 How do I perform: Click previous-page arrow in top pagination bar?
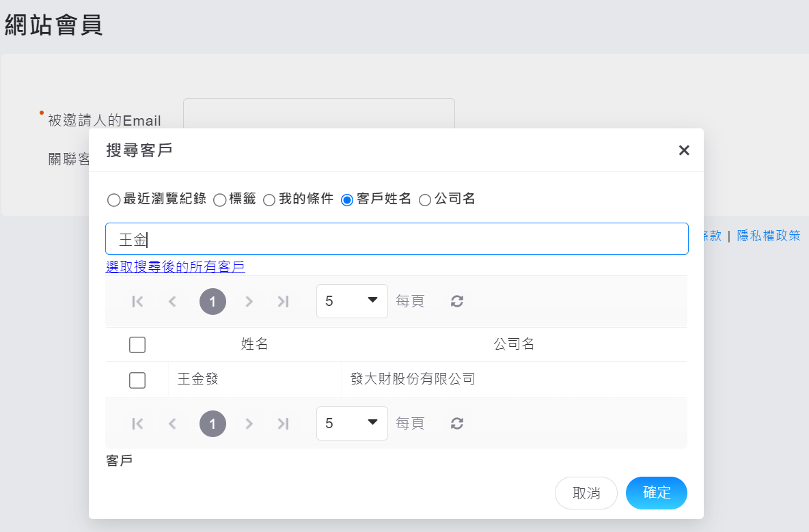click(x=172, y=301)
